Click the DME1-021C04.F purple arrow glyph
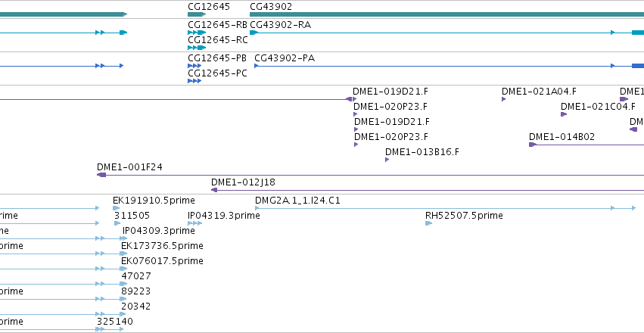 pos(564,114)
